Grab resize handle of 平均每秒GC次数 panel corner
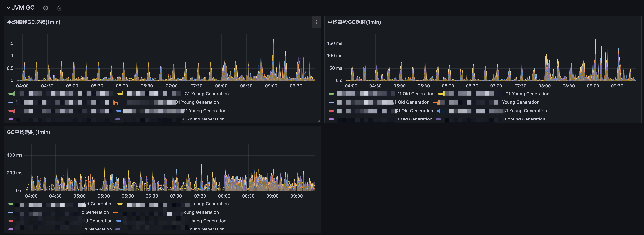This screenshot has width=644, height=235. pos(319,121)
